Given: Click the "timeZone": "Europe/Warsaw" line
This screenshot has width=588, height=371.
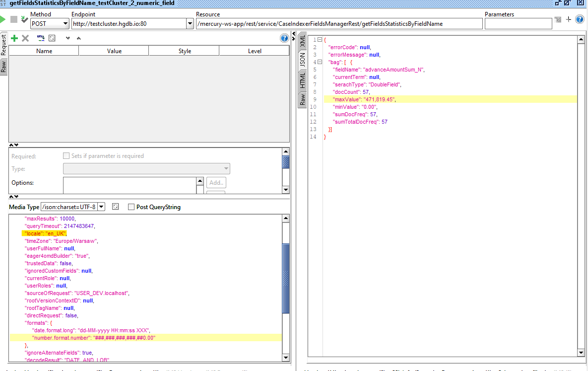Looking at the screenshot, I should [62, 241].
